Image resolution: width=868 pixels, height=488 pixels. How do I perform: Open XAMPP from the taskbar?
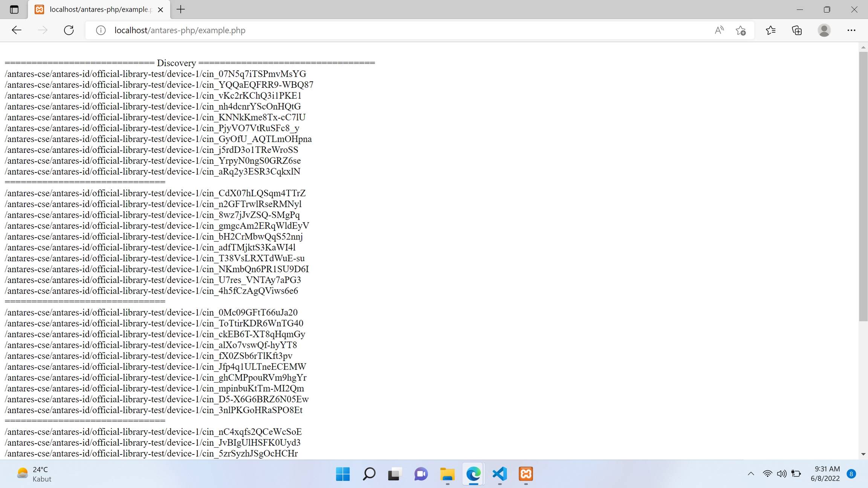526,474
